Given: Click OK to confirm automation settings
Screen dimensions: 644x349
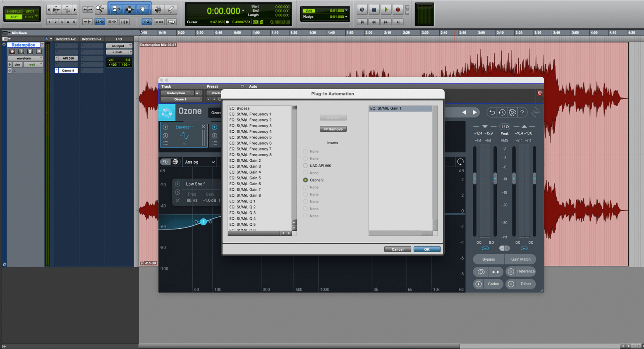Looking at the screenshot, I should [427, 249].
